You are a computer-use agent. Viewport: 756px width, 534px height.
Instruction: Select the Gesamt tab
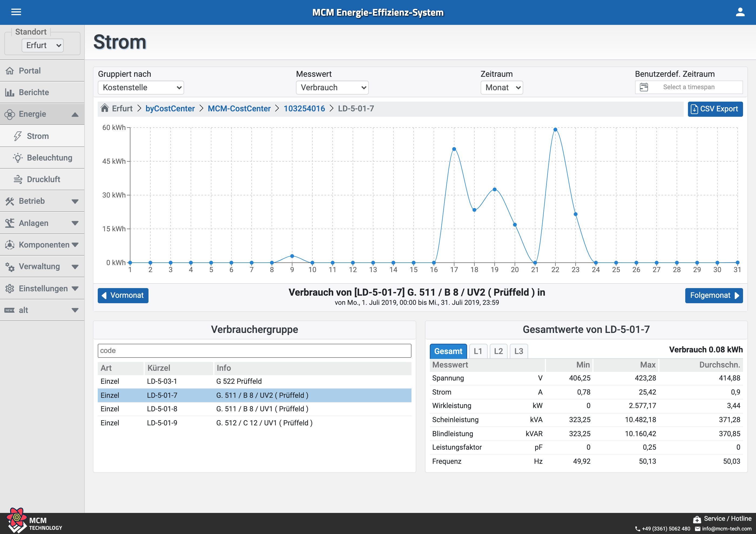click(448, 351)
